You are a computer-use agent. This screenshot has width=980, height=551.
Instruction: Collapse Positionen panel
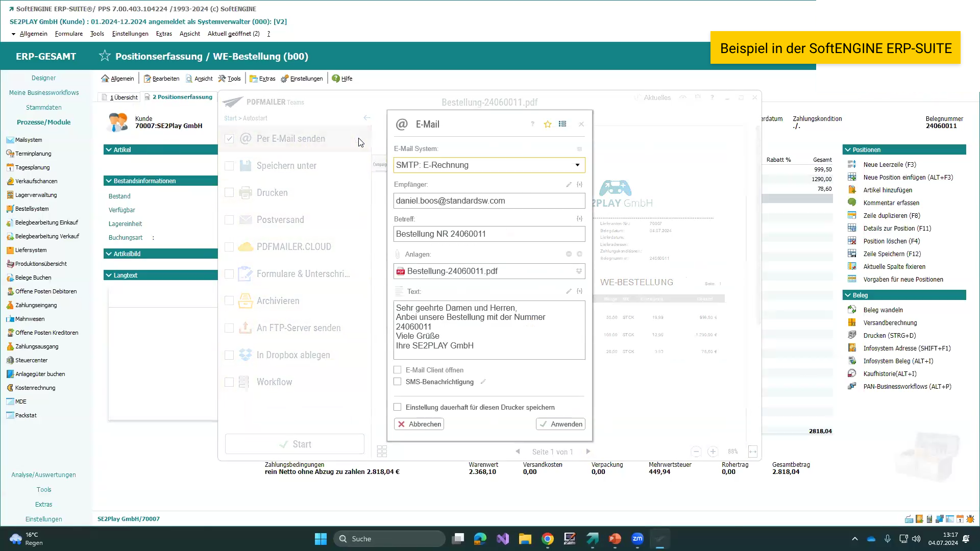[848, 149]
